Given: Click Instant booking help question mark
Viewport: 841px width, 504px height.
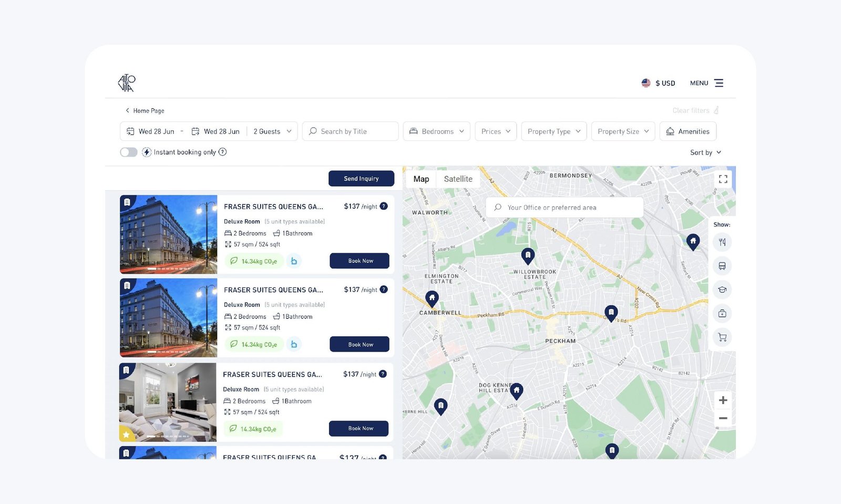Looking at the screenshot, I should click(x=222, y=152).
